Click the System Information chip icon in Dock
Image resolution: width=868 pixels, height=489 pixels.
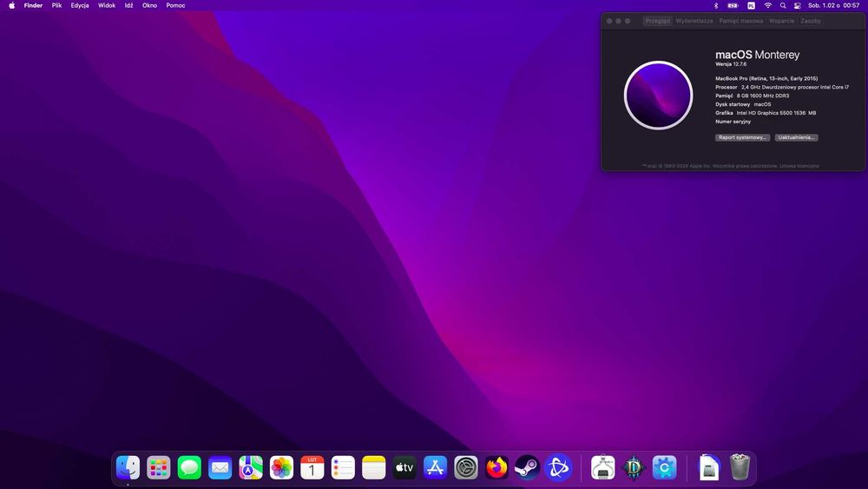point(603,467)
